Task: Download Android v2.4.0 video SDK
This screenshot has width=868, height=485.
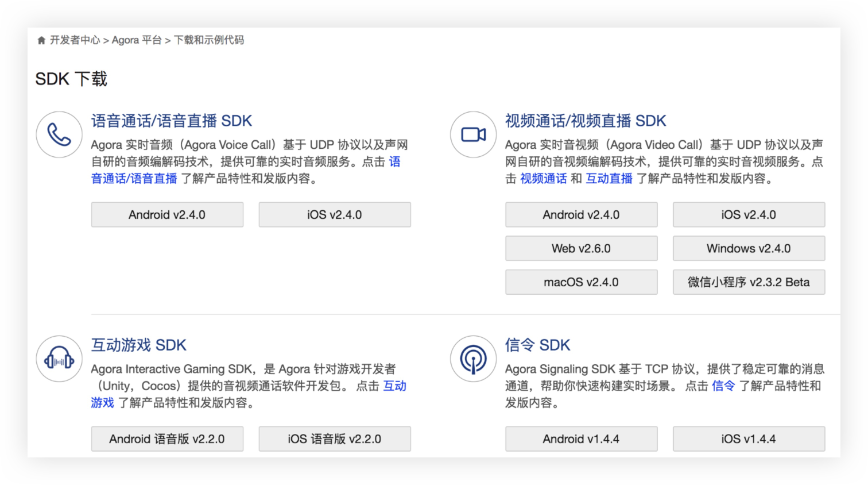Action: (582, 215)
